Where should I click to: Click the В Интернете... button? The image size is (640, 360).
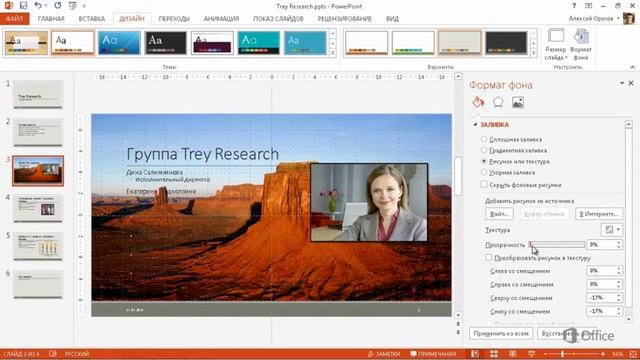[599, 213]
